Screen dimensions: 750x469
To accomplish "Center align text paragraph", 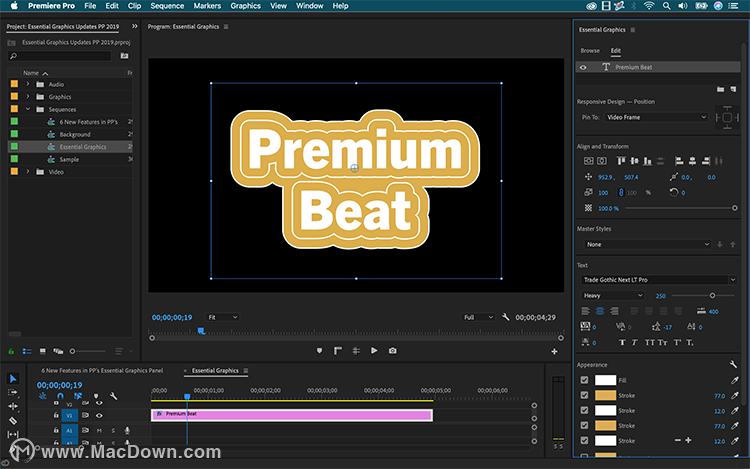I will pos(600,311).
